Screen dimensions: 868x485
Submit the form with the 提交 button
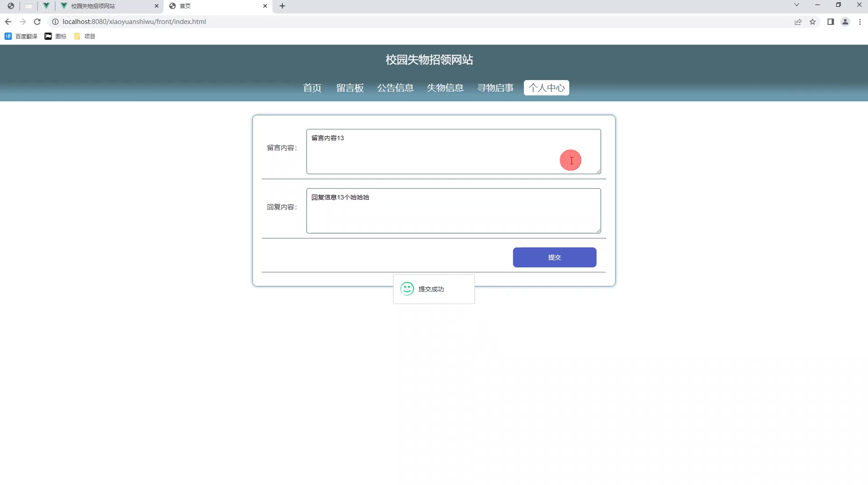(x=554, y=257)
